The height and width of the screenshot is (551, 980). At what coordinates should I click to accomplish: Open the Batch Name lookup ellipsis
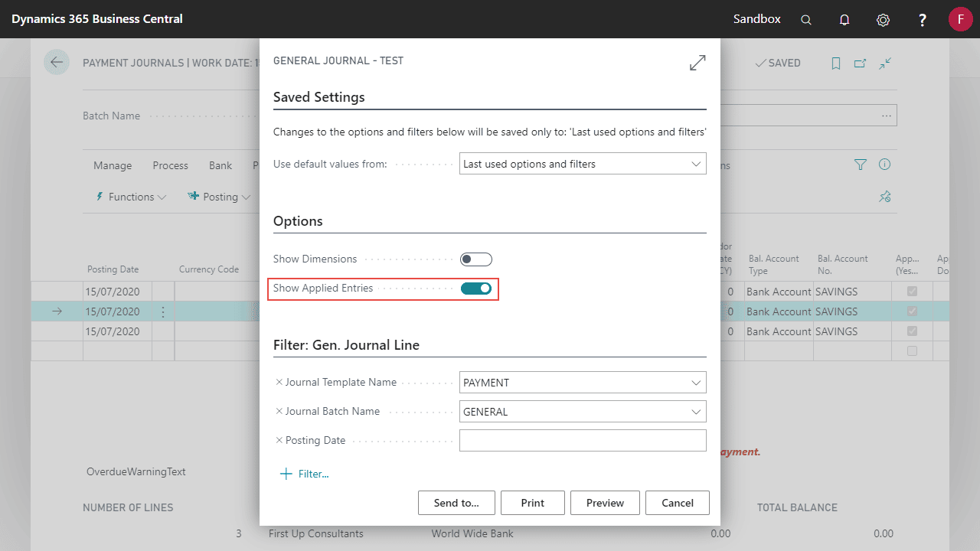pyautogui.click(x=886, y=116)
